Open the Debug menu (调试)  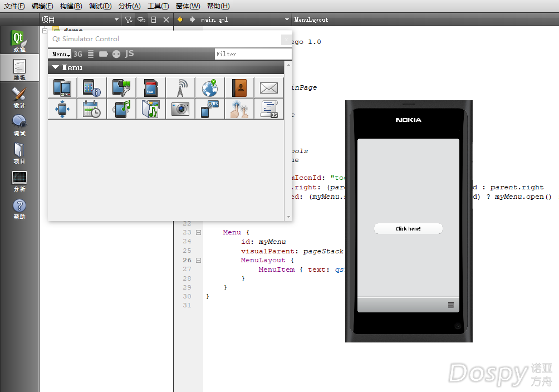[100, 6]
